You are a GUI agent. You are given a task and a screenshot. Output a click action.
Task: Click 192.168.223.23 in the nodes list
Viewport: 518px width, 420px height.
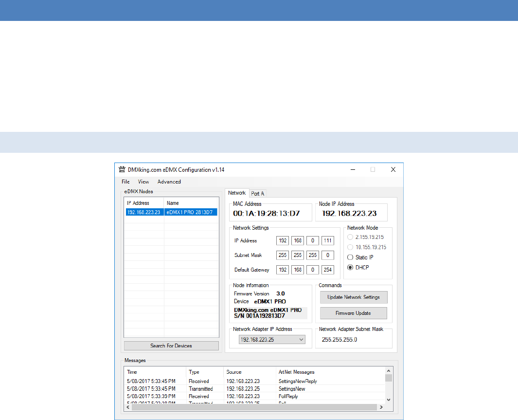tap(143, 212)
